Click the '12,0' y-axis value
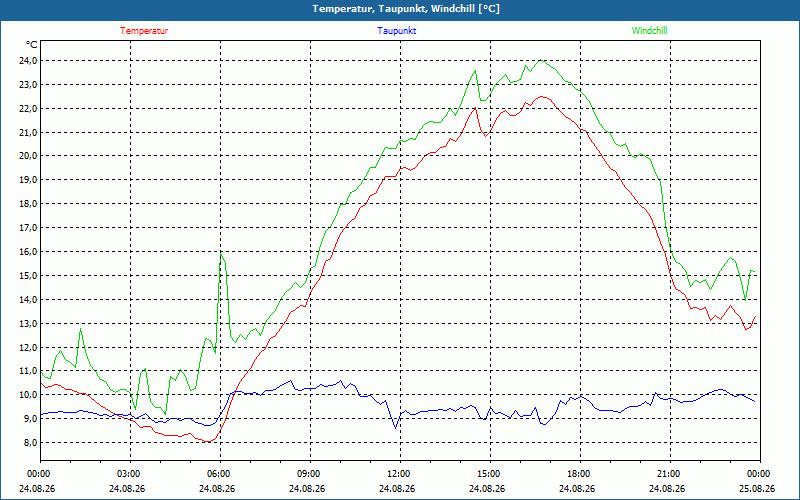The width and height of the screenshot is (800, 500). (29, 347)
